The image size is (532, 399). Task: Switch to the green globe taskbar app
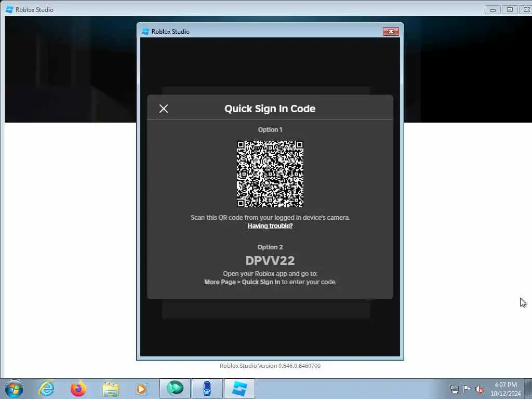click(175, 389)
